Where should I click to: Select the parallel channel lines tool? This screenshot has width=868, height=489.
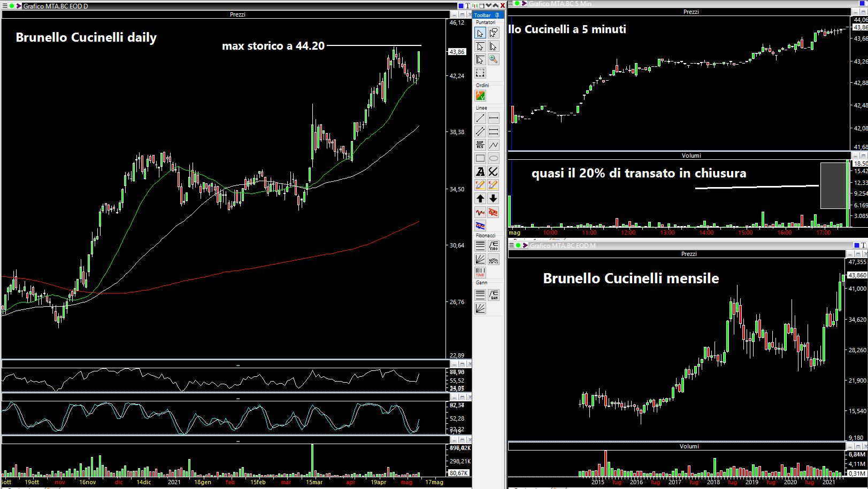480,131
